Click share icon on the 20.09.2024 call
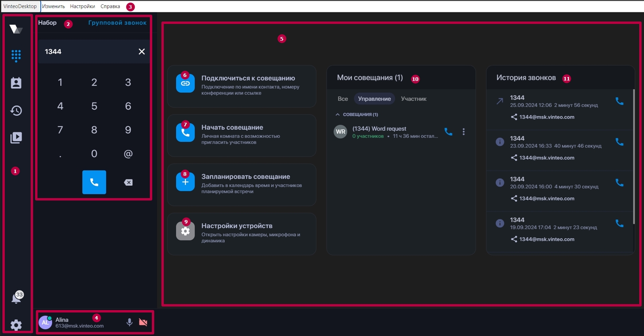The width and height of the screenshot is (644, 336). (514, 198)
